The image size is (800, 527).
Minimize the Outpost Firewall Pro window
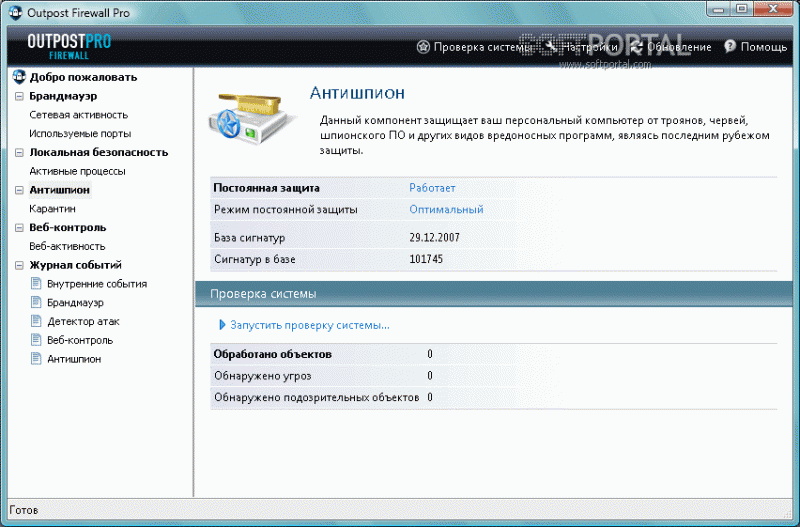click(x=719, y=8)
